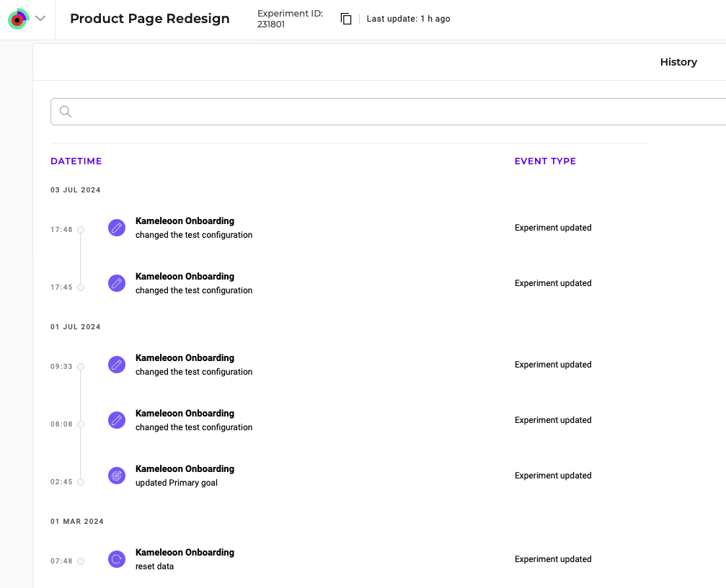This screenshot has width=726, height=588.
Task: Open the 'updated Primary goal' history entry
Action: (177, 483)
